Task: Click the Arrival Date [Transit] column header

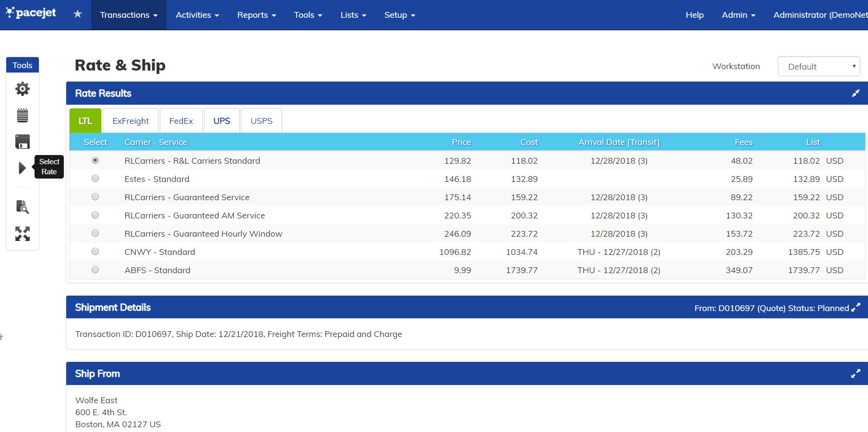Action: 619,142
